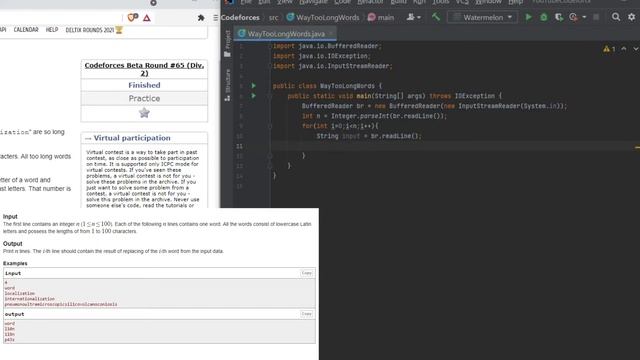Open the browser hamburger menu
640x360 pixels.
pos(216,18)
